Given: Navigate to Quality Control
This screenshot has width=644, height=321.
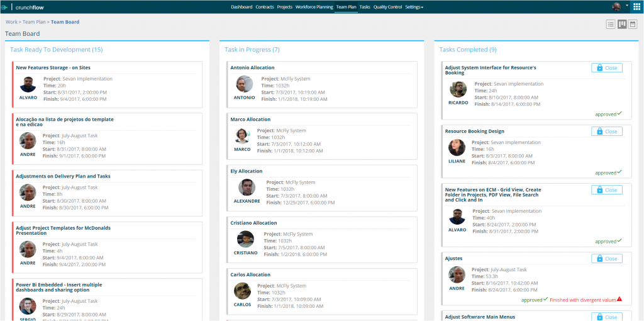Looking at the screenshot, I should (x=387, y=7).
